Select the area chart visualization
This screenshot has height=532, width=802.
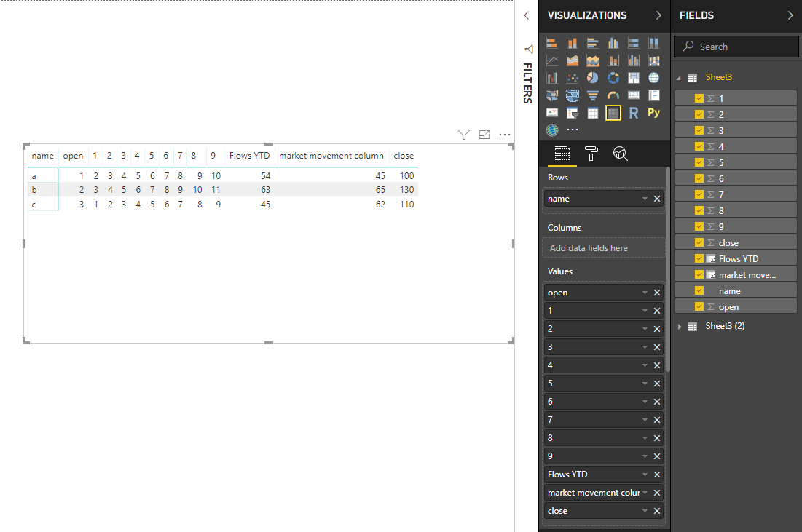(x=573, y=61)
